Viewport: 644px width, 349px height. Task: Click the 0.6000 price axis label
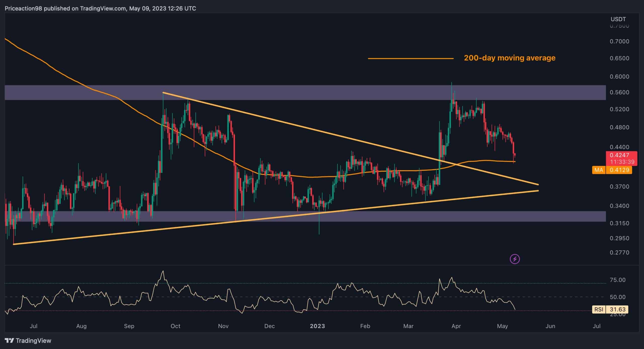(x=619, y=77)
